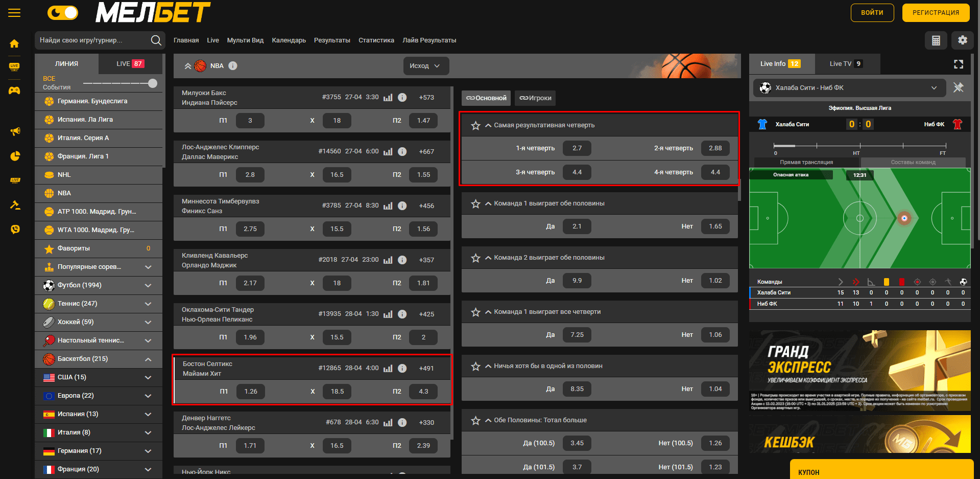Image resolution: width=980 pixels, height=479 pixels.
Task: Open the gamepad esports icon in sidebar
Action: (14, 90)
